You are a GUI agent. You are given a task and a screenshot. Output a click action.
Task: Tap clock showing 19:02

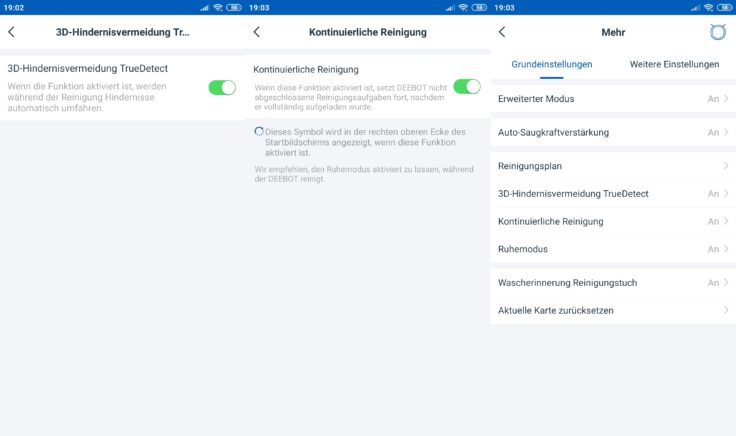(14, 8)
